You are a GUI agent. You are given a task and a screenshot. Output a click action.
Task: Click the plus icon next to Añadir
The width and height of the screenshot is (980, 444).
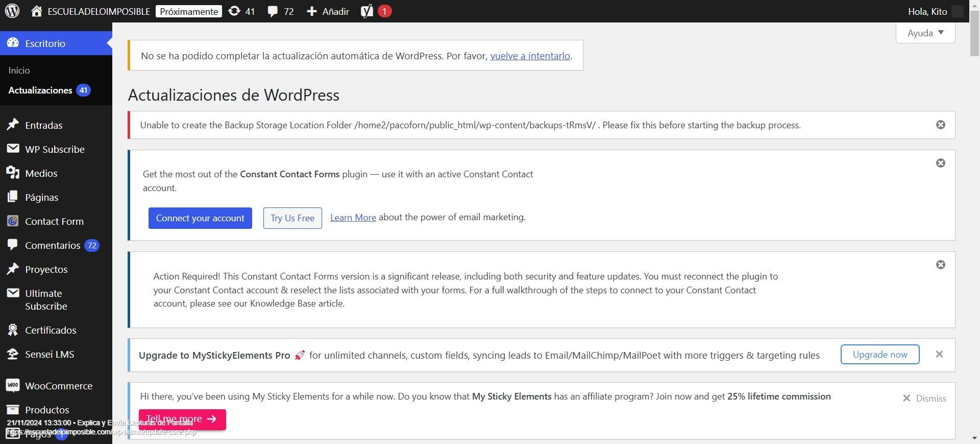pos(312,11)
